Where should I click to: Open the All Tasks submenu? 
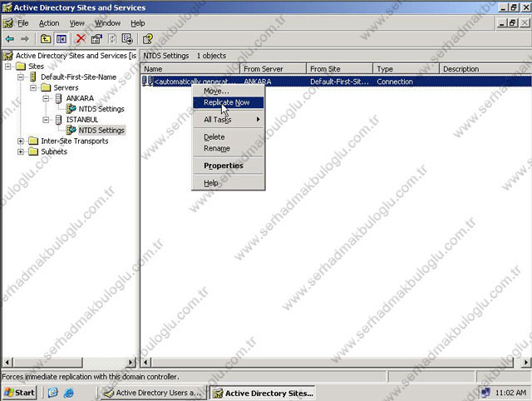tap(229, 120)
